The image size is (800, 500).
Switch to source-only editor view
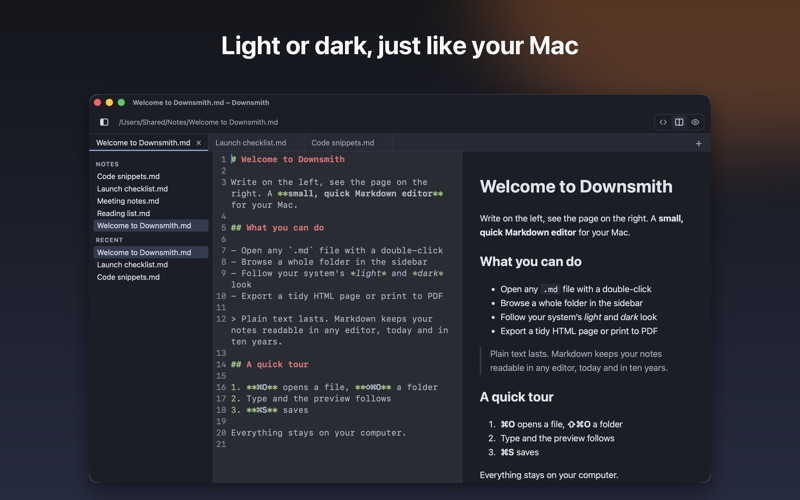(663, 122)
